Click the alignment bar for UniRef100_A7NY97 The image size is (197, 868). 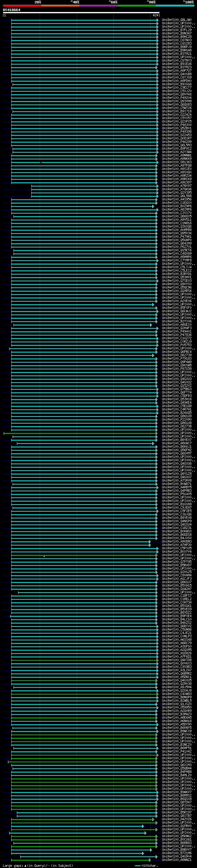(94, 186)
